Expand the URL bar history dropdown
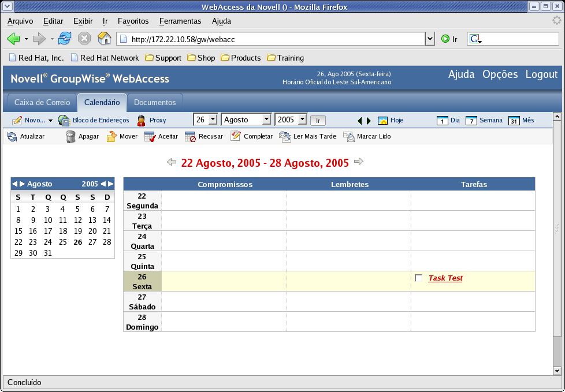Screen dimensions: 565x392 pos(430,39)
